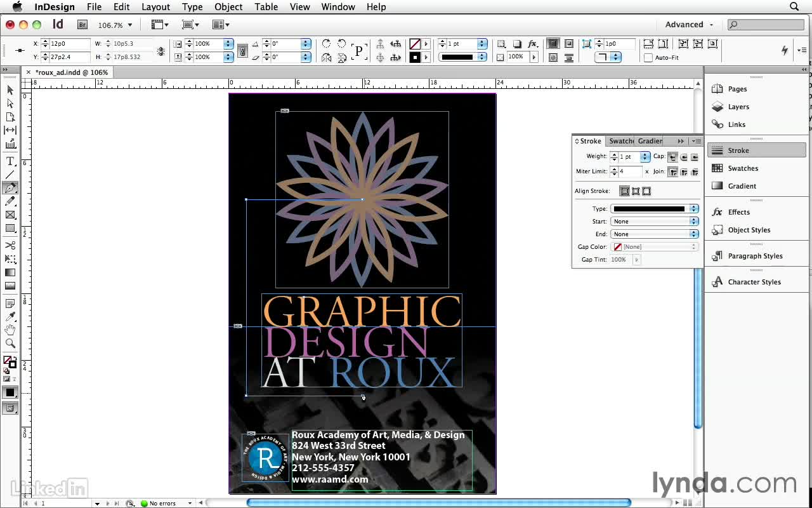
Task: Open the Window menu
Action: pyautogui.click(x=337, y=7)
